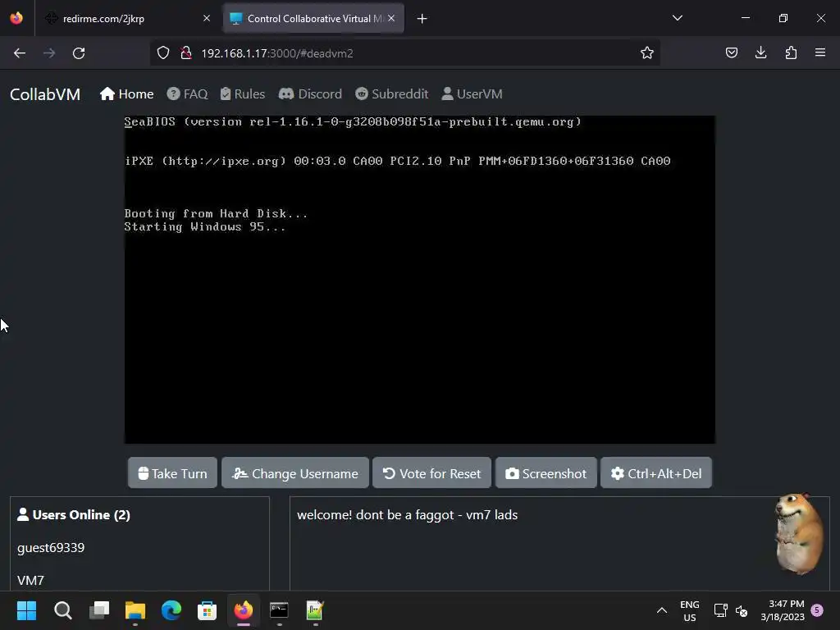Image resolution: width=840 pixels, height=630 pixels.
Task: Go forward one page
Action: tap(49, 53)
